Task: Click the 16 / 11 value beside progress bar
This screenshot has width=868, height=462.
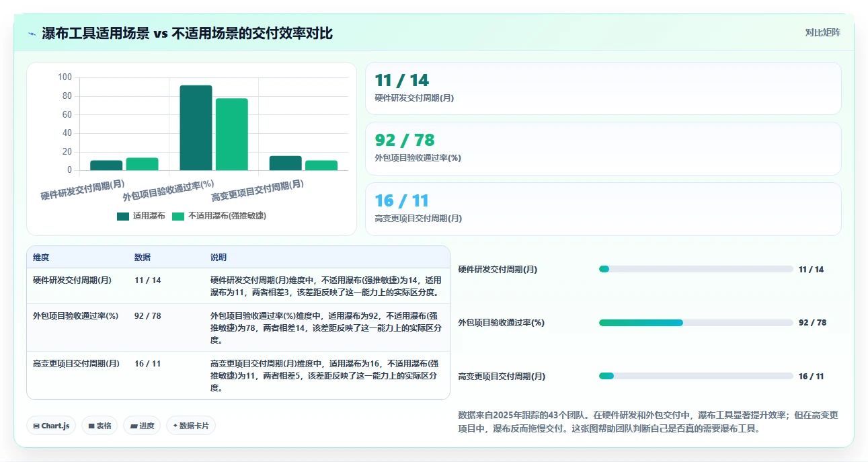Action: (x=811, y=377)
